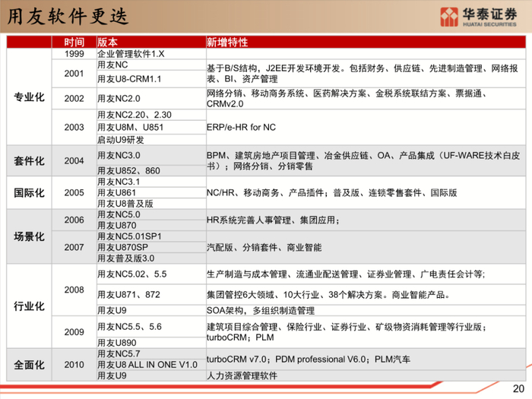Click the year 1999 cell
Image resolution: width=532 pixels, height=399 pixels.
74,54
